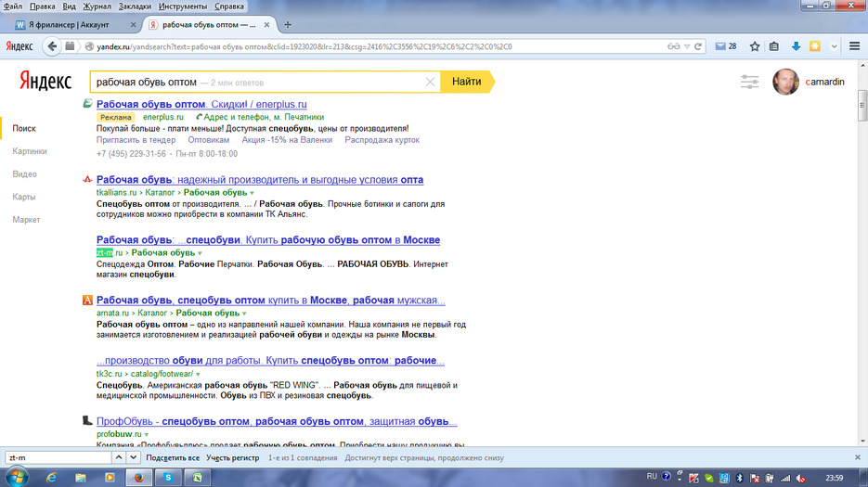
Task: Toggle 'Учесть регистр' case option
Action: coord(232,457)
